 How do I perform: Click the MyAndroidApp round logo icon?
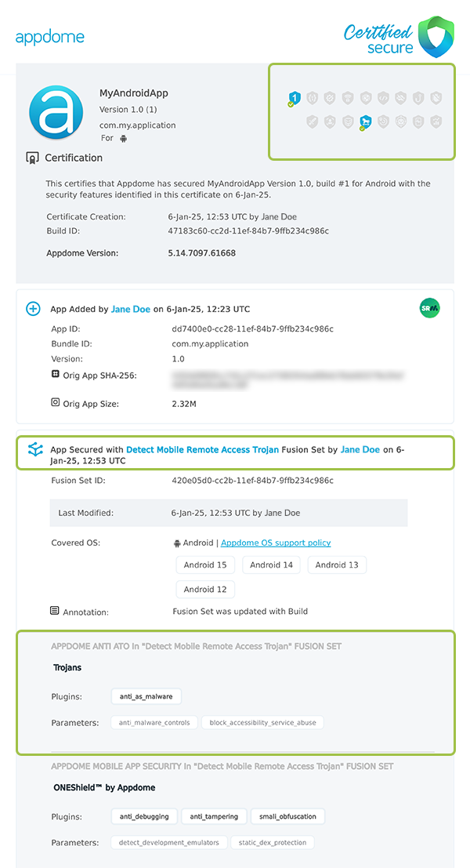[x=56, y=112]
